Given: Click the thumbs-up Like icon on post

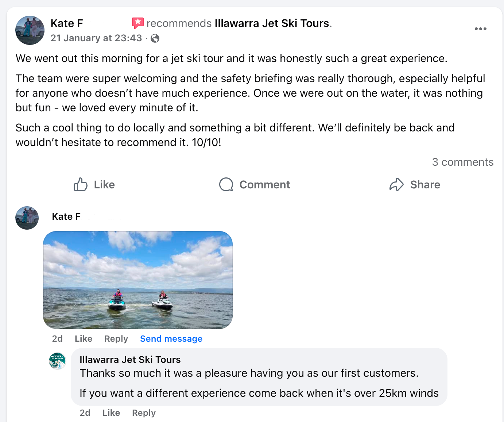Looking at the screenshot, I should (x=81, y=185).
